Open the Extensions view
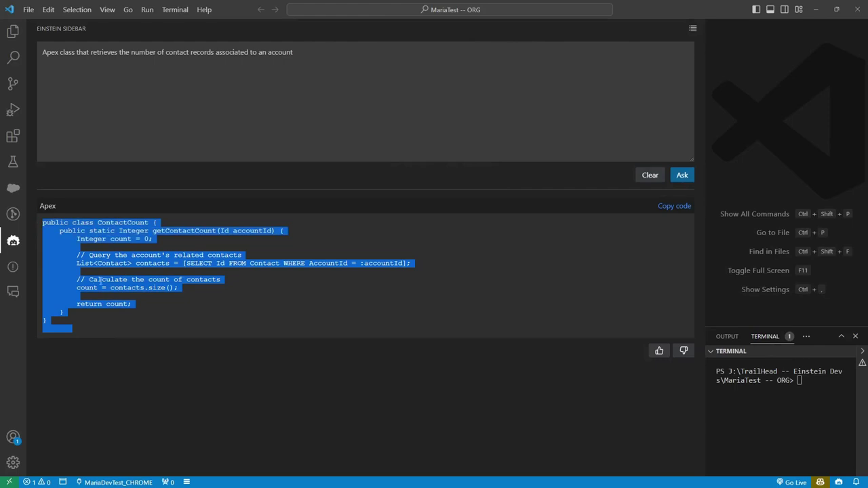868x488 pixels. pos(13,136)
